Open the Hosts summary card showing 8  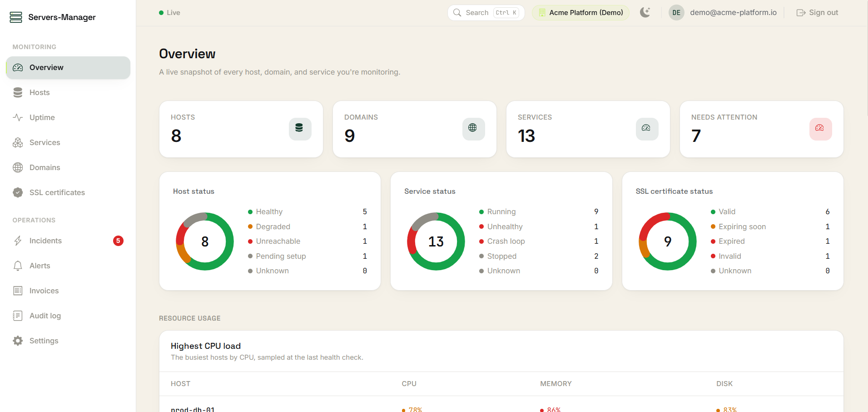pos(241,129)
